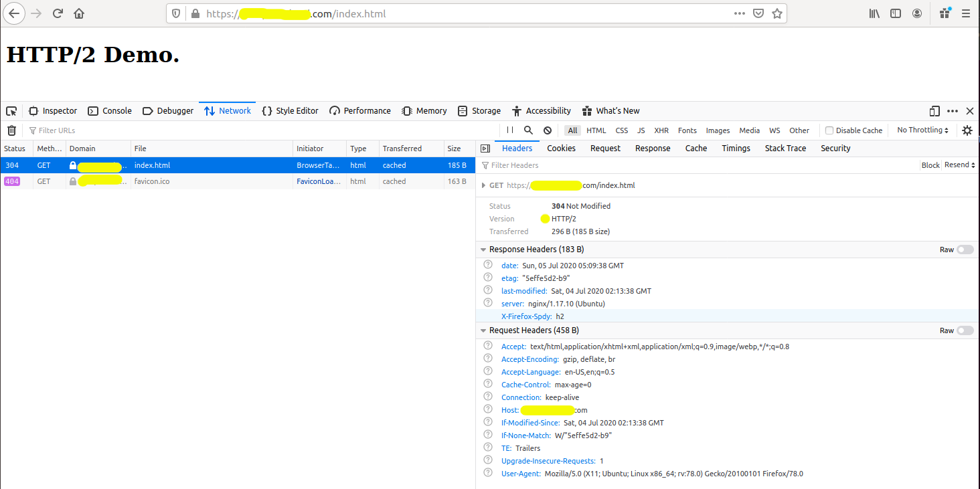980x489 pixels.
Task: Open network settings gear icon
Action: [967, 130]
